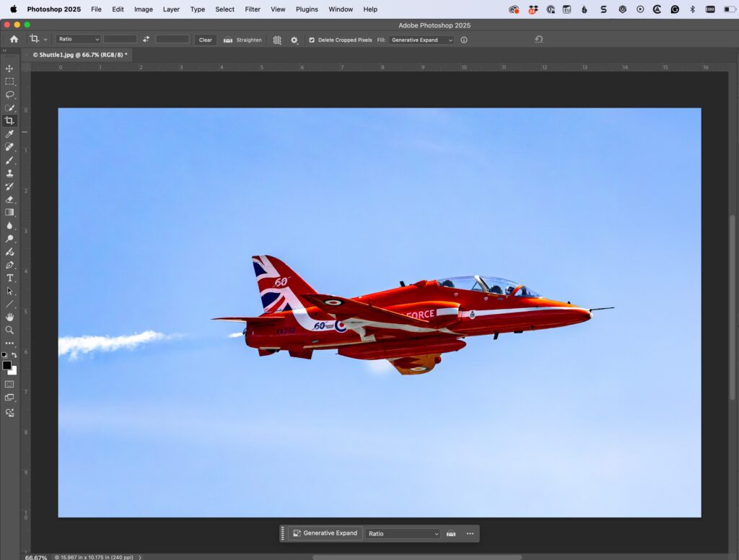Open the Apple menu

13,9
